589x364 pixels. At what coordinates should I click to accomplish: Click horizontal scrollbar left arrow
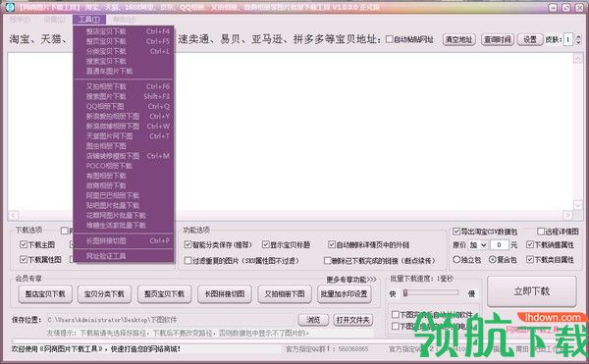click(x=13, y=216)
